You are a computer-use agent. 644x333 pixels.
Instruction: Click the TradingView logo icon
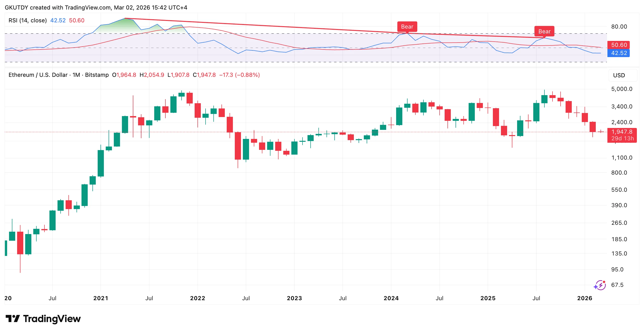coord(13,318)
